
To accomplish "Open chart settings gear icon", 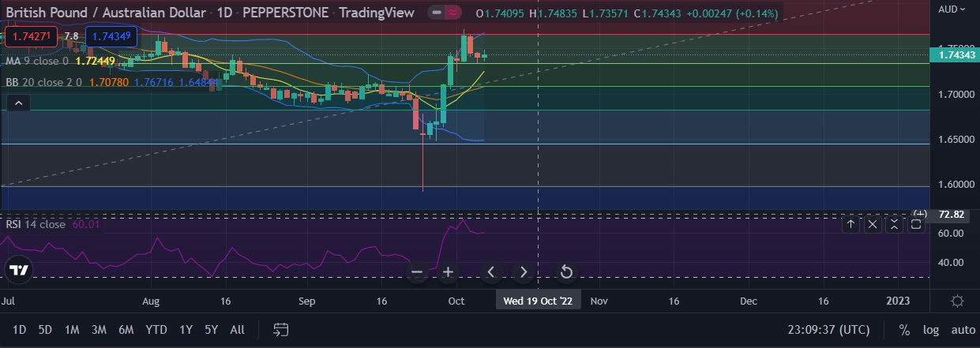I will coord(957,301).
